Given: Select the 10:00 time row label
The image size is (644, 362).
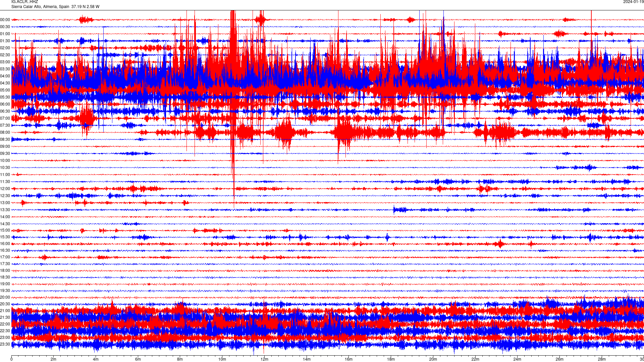Looking at the screenshot, I should tap(5, 161).
